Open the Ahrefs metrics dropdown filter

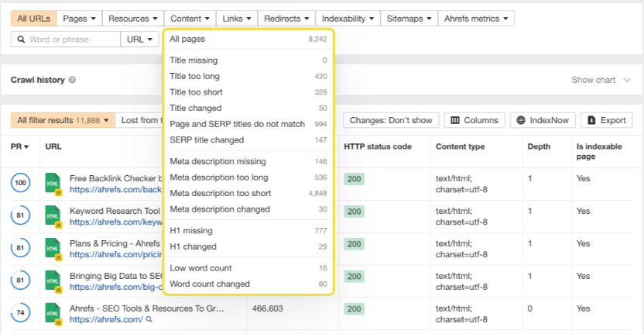[x=476, y=19]
